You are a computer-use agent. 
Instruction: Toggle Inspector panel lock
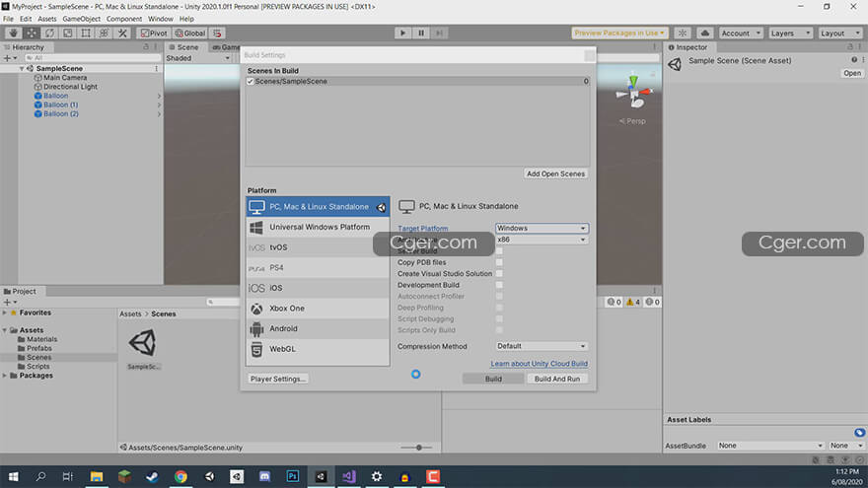(x=850, y=47)
